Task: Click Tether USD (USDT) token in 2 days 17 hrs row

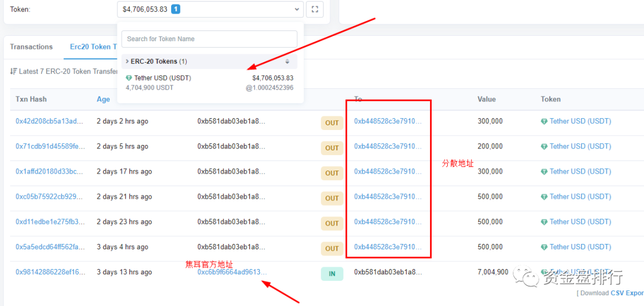Action: pyautogui.click(x=580, y=171)
